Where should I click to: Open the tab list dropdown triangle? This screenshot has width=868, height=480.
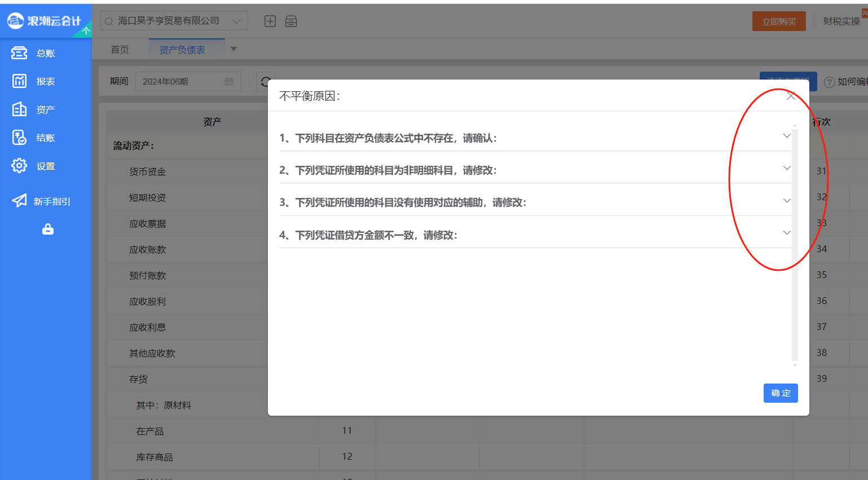click(x=233, y=49)
